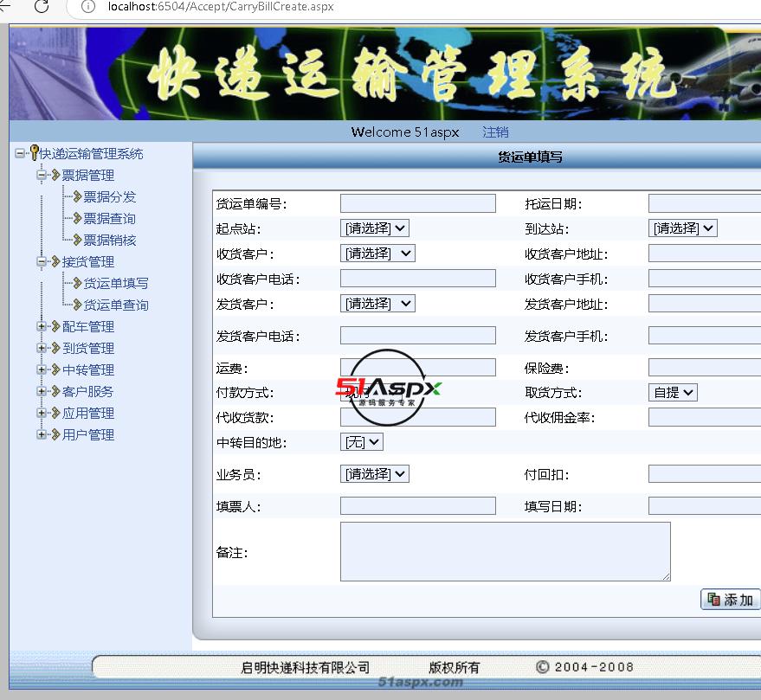Click the 代收佣金率 input field
This screenshot has width=761, height=700.
pos(705,417)
